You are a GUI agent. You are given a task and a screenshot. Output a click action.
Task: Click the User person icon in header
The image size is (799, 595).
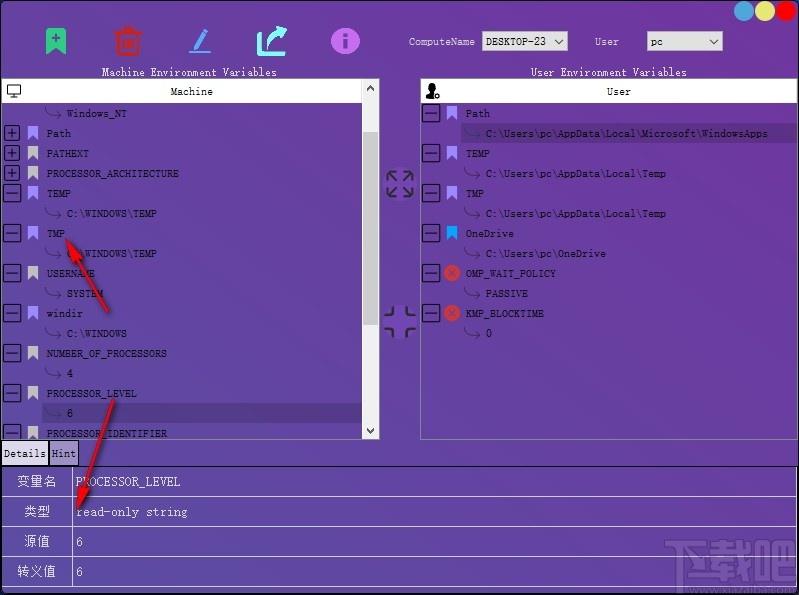pyautogui.click(x=433, y=91)
